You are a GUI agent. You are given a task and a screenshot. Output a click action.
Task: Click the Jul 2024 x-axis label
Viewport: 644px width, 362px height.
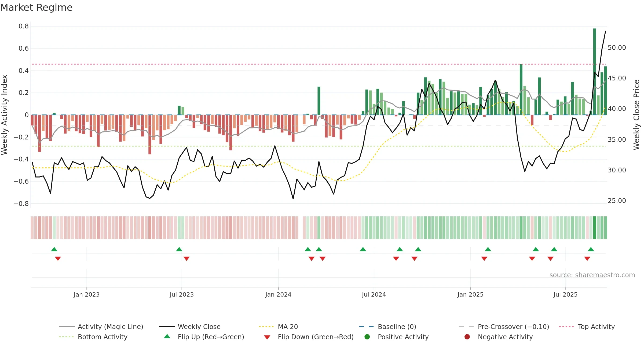(374, 294)
